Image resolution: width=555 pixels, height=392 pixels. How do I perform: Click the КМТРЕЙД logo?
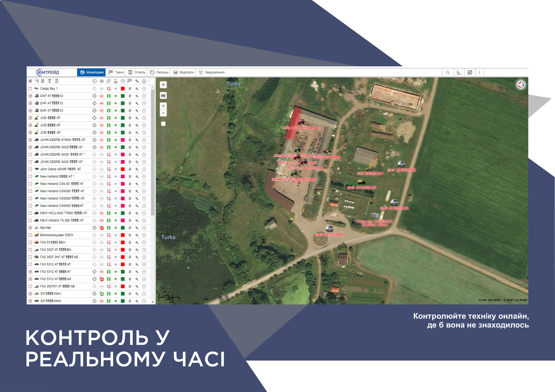coord(48,72)
